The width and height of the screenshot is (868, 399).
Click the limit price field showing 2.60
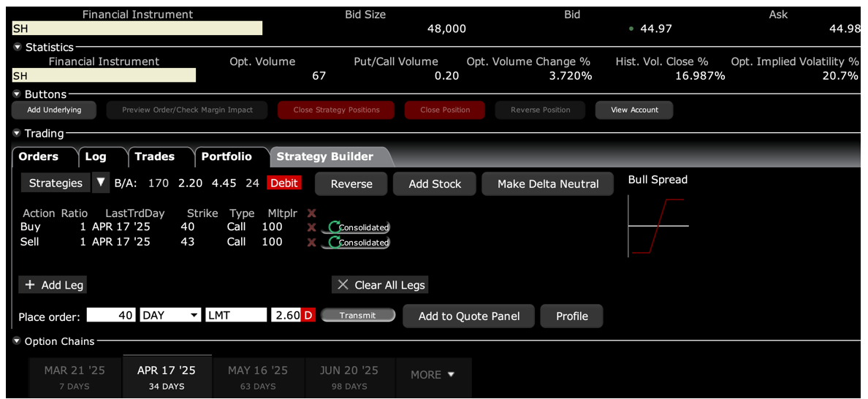[286, 316]
